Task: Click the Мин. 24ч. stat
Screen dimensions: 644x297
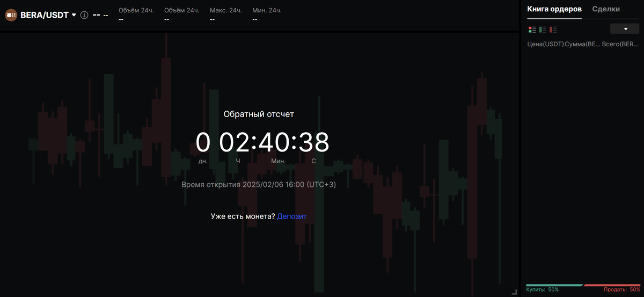Action: tap(267, 15)
